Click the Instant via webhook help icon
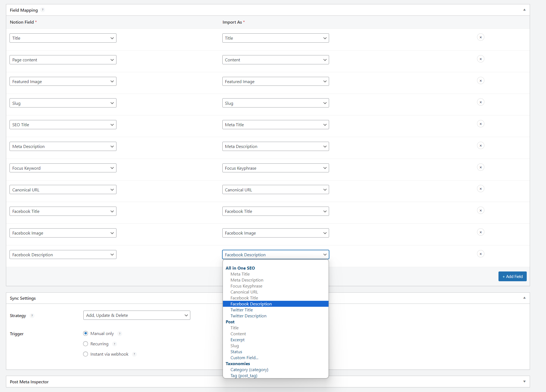Image resolution: width=546 pixels, height=392 pixels. click(134, 354)
